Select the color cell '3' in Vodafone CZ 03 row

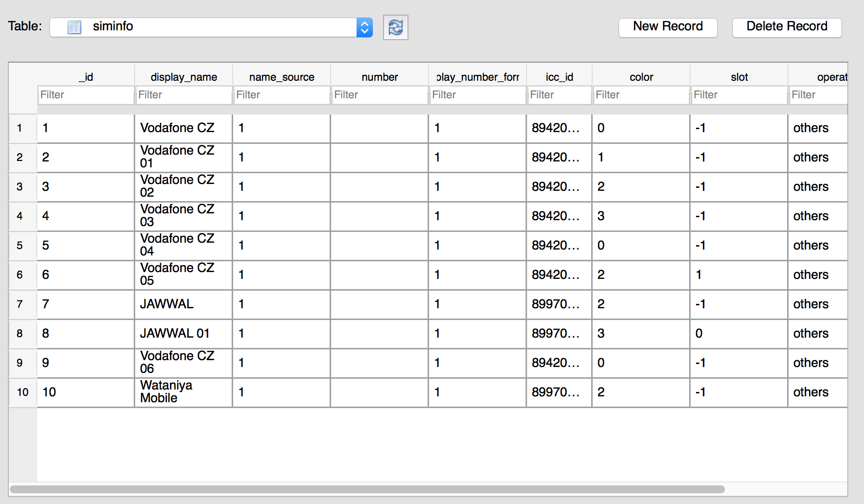point(641,216)
